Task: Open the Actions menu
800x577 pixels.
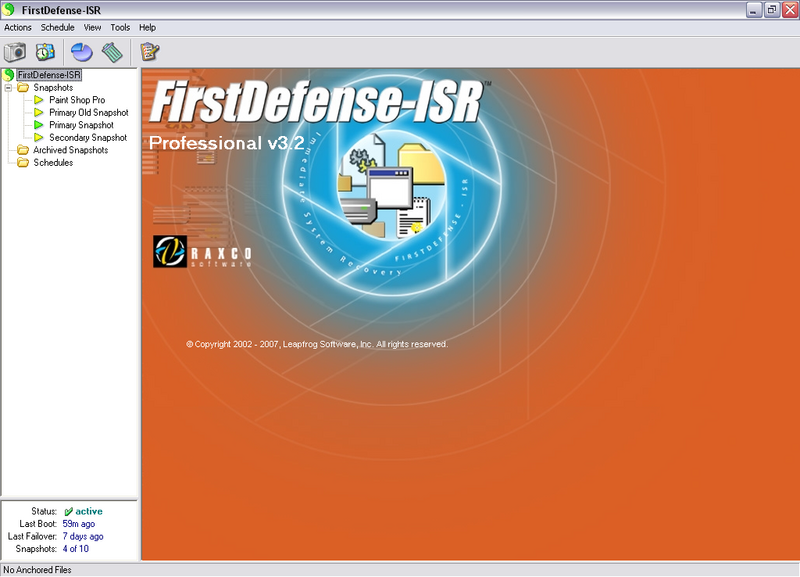Action: click(18, 28)
